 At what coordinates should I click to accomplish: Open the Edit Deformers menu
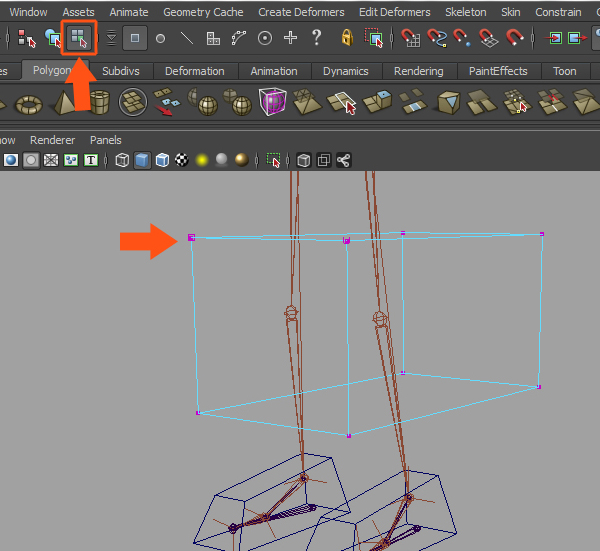[395, 12]
